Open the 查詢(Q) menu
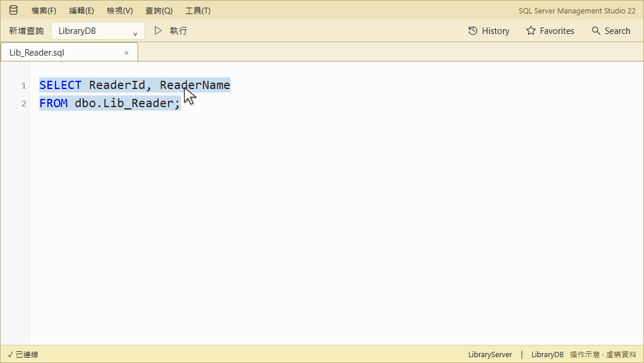The height and width of the screenshot is (363, 644). click(x=159, y=11)
